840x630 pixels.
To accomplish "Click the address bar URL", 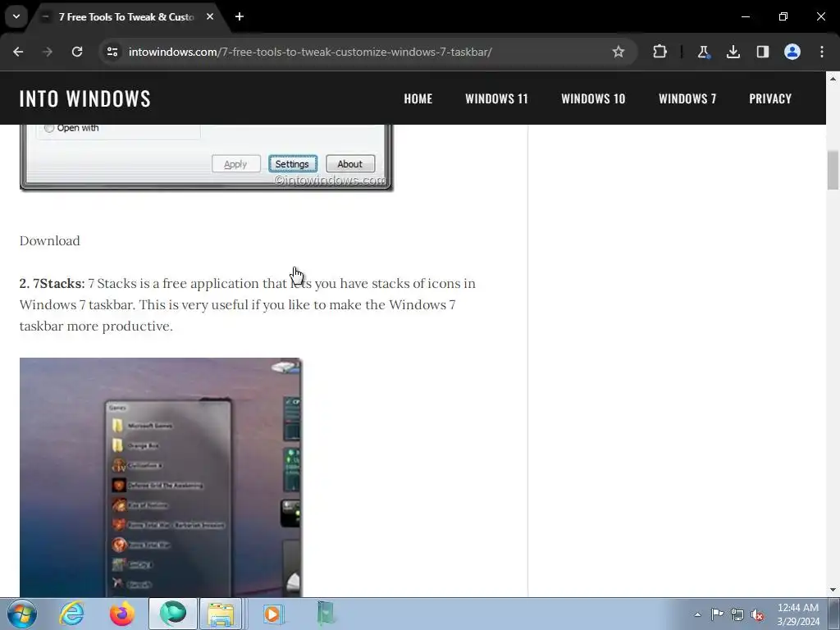I will point(310,52).
